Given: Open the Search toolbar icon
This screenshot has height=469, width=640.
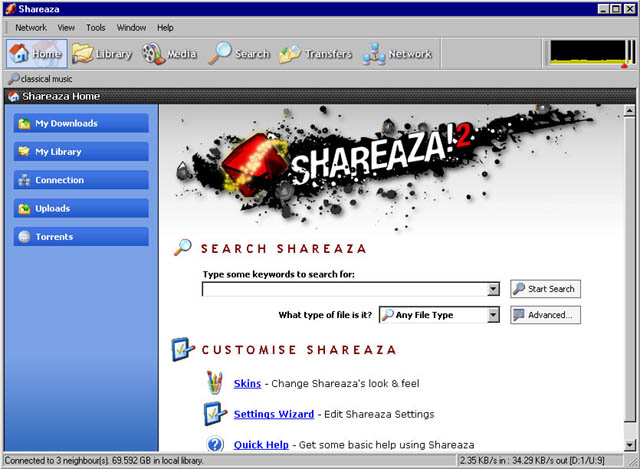Looking at the screenshot, I should pos(239,54).
